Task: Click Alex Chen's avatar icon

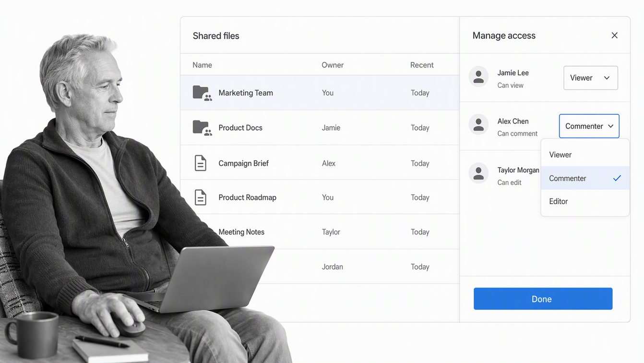Action: click(x=478, y=125)
